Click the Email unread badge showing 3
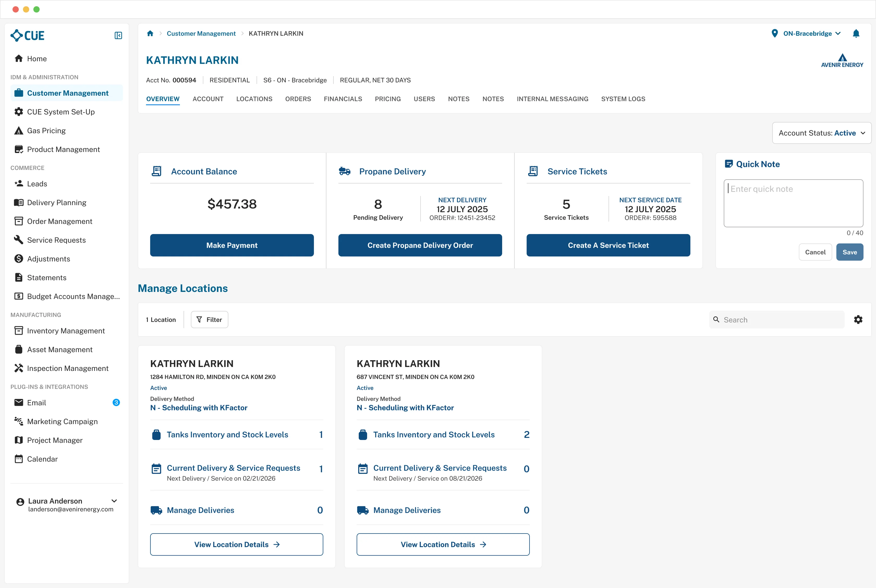Viewport: 876px width, 588px height. pyautogui.click(x=116, y=402)
